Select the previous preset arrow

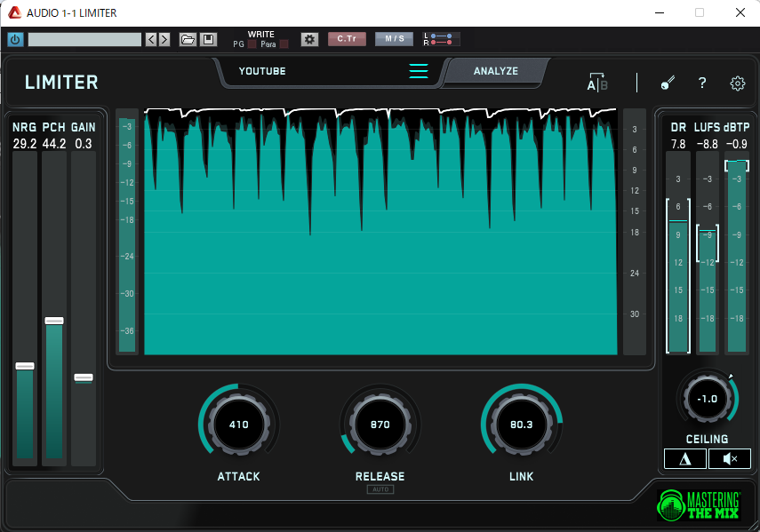click(151, 39)
